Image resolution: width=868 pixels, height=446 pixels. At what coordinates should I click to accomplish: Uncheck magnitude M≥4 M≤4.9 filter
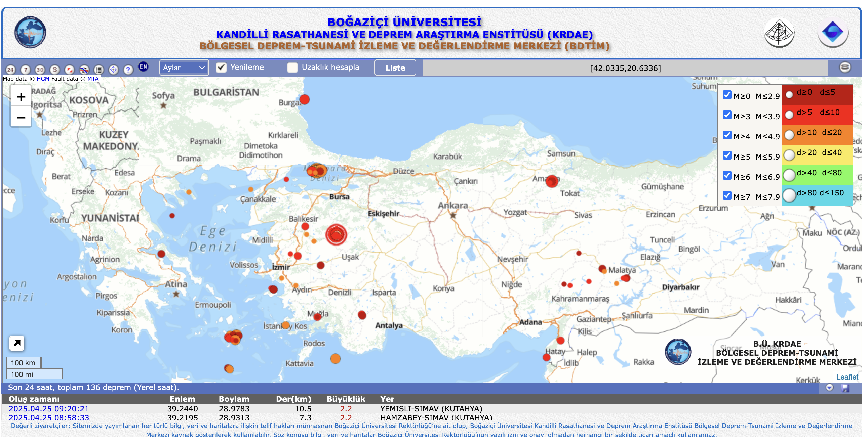(x=727, y=135)
